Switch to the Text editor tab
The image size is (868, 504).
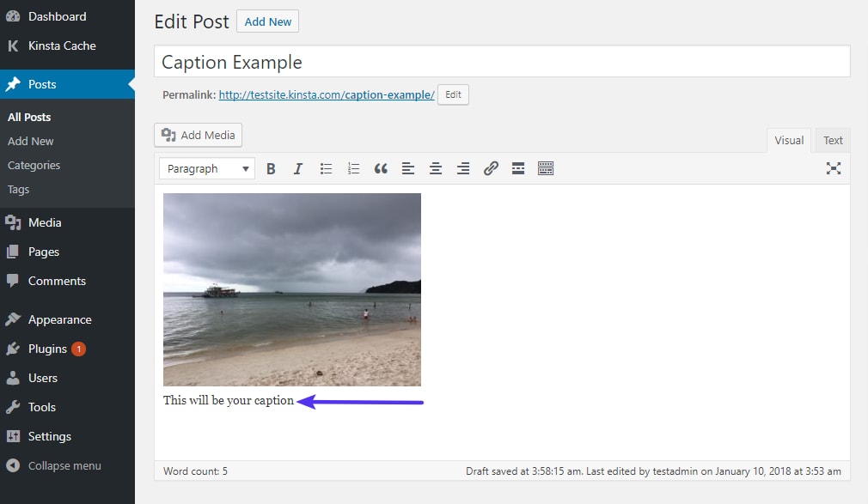pyautogui.click(x=833, y=140)
